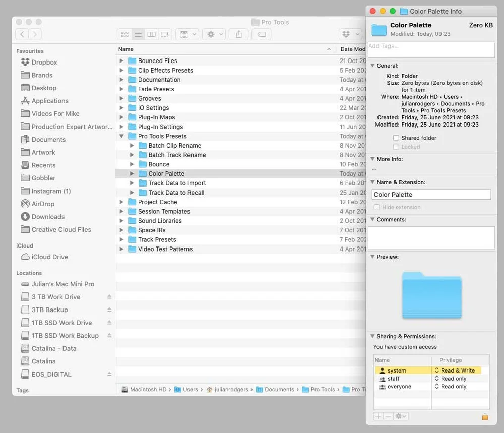Click inside the Comments field
The image size is (504, 433).
431,237
